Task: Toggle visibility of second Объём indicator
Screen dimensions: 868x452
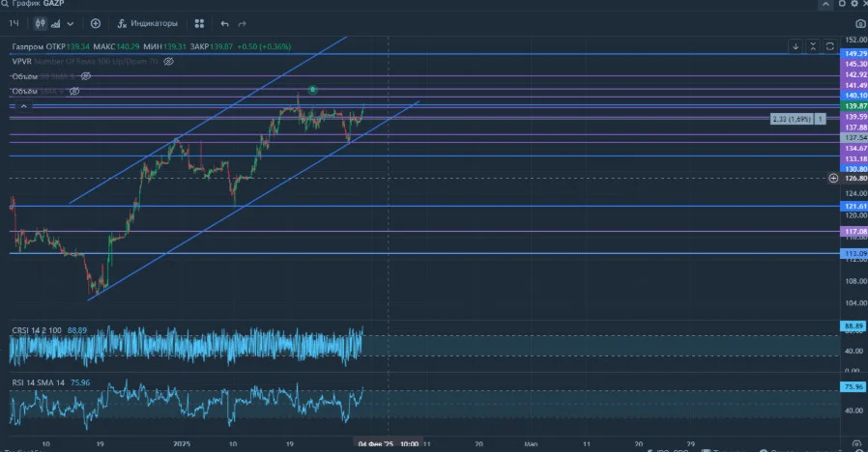Action: click(74, 92)
